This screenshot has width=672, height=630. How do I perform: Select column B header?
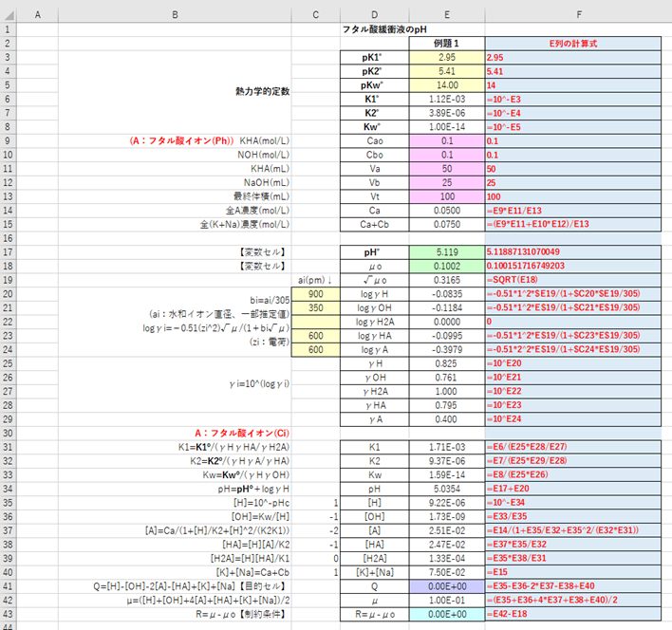point(175,15)
